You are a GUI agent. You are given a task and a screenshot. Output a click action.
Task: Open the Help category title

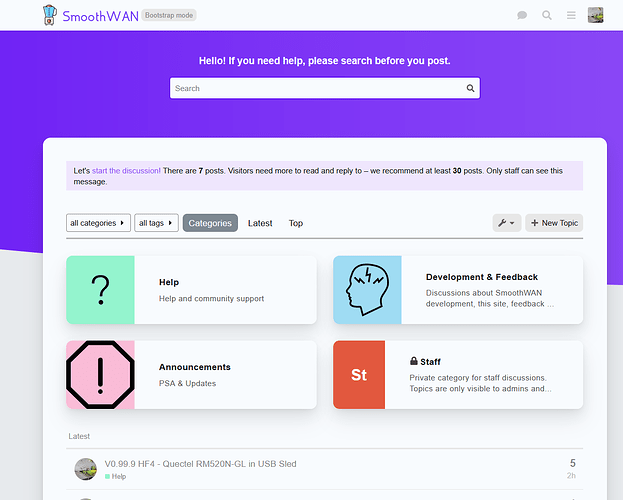[x=169, y=282]
